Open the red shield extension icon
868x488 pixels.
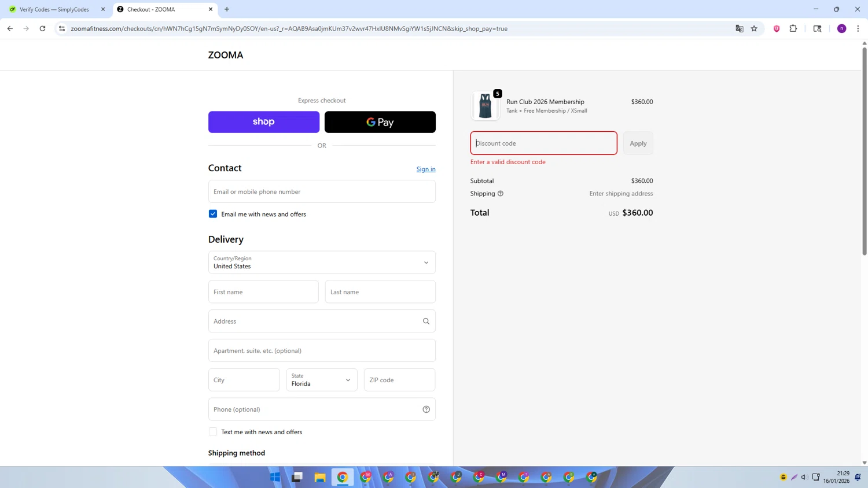point(777,28)
